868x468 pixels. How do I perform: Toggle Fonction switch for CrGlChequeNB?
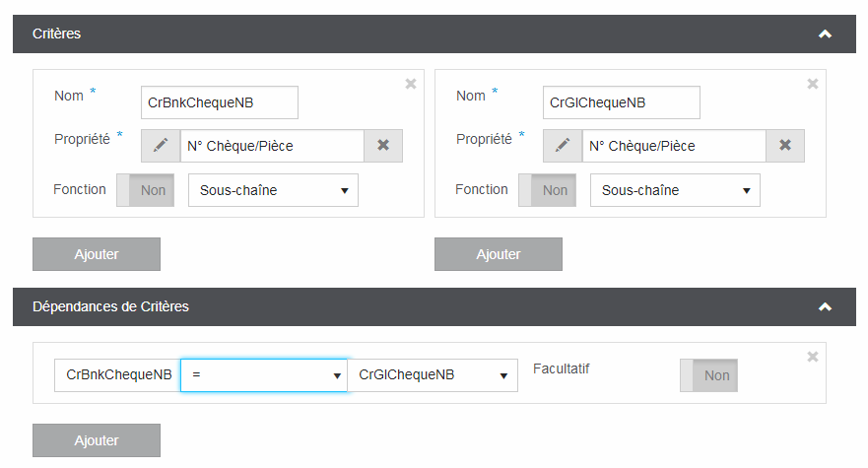(548, 190)
